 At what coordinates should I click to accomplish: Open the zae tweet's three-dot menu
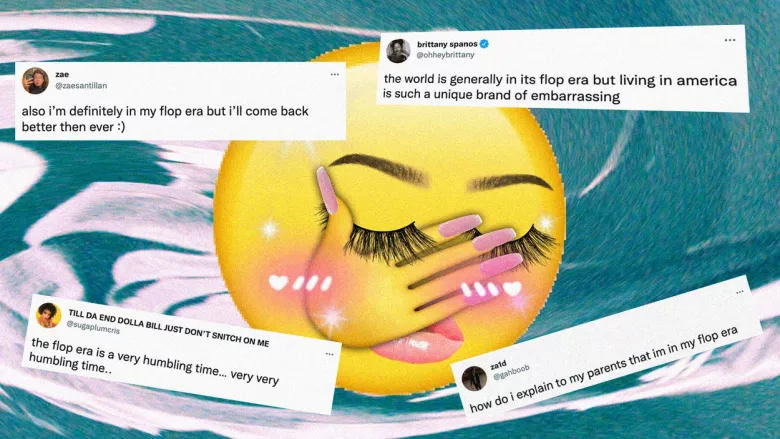pos(335,75)
